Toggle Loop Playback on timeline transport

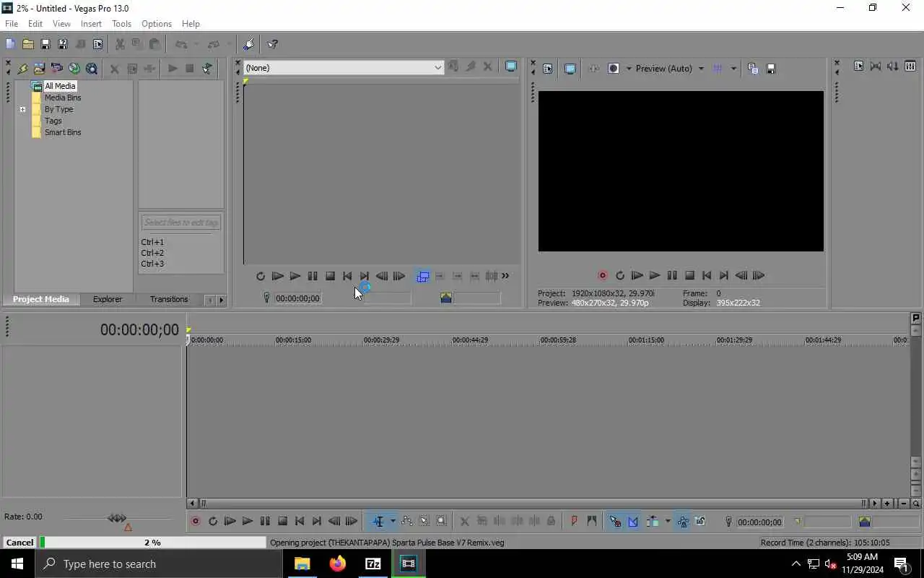click(x=212, y=521)
